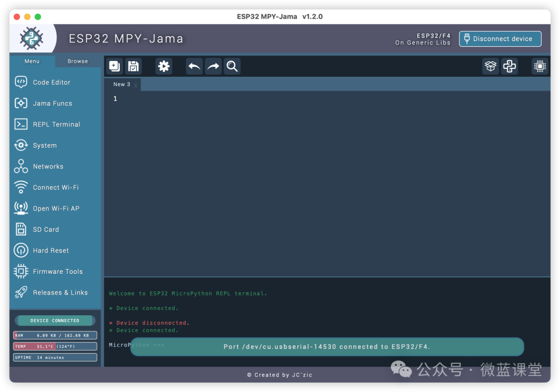
Task: Click the UPTIME status bar
Action: tap(55, 357)
